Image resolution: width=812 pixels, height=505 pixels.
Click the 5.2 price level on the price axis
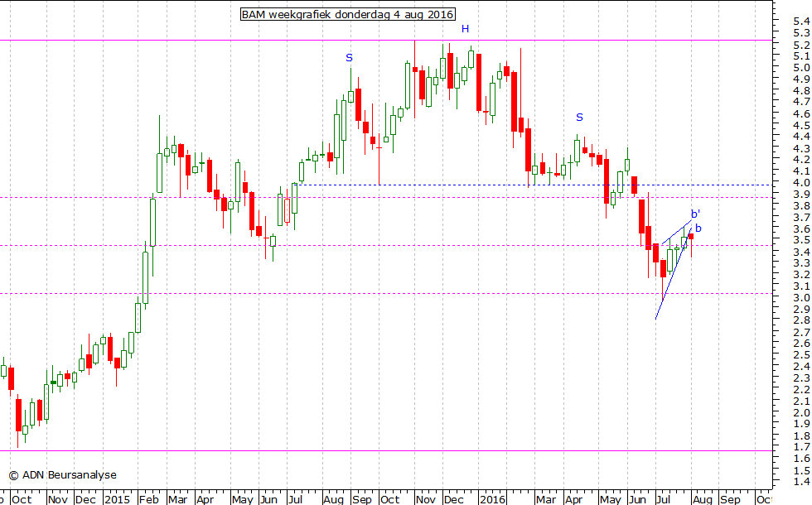tap(801, 45)
